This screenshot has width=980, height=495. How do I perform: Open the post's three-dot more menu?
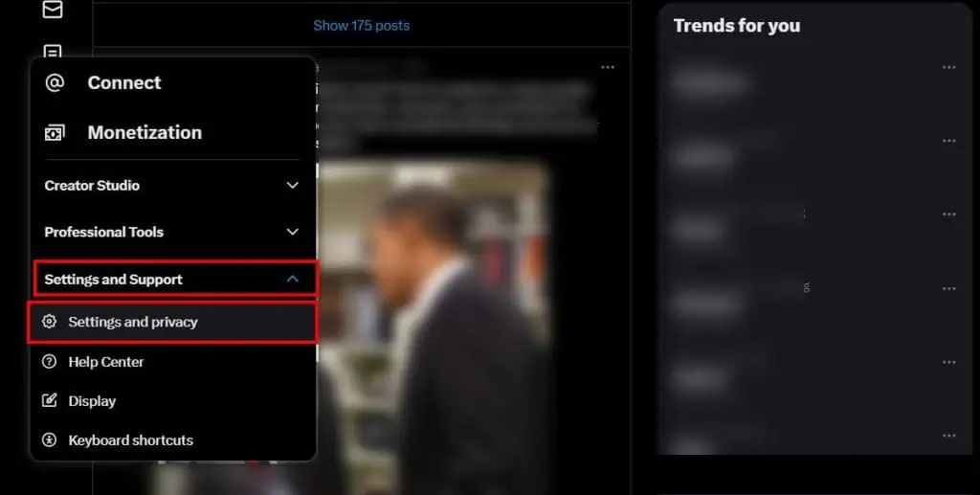[x=608, y=67]
